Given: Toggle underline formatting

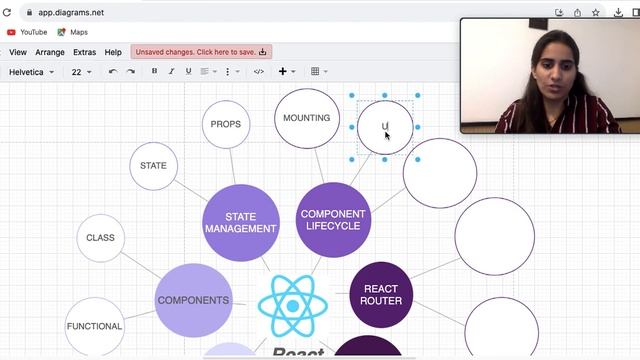Looking at the screenshot, I should pos(188,71).
